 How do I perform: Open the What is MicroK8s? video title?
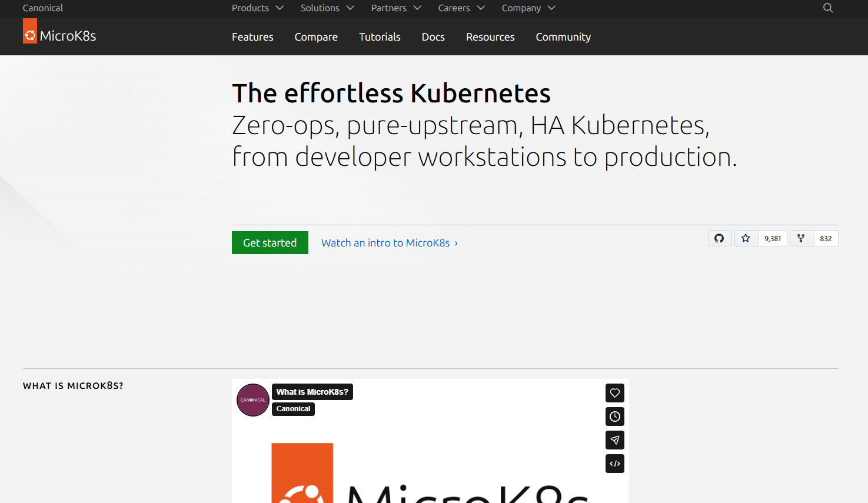pyautogui.click(x=312, y=392)
